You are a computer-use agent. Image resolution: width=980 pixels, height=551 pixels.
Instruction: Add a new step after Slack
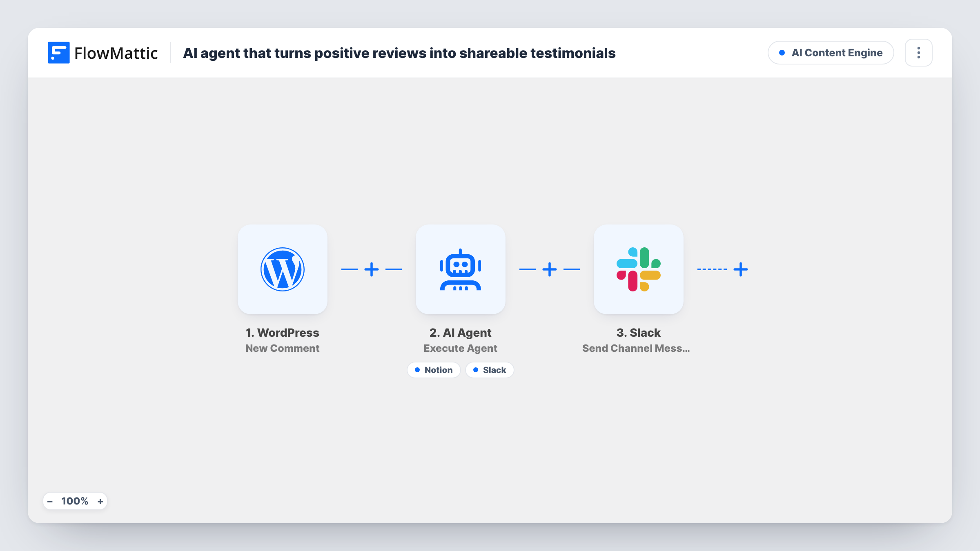[x=741, y=269]
